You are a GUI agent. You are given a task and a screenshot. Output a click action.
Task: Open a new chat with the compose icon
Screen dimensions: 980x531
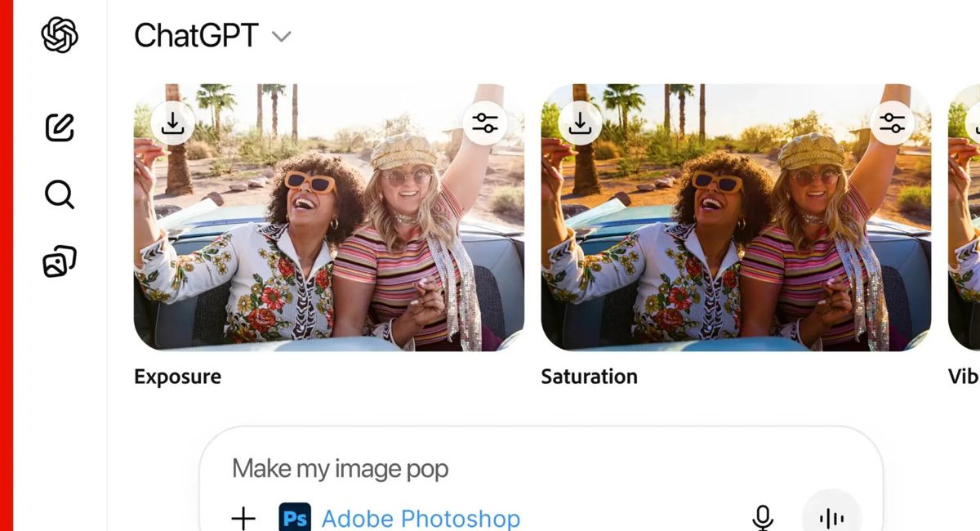58,127
